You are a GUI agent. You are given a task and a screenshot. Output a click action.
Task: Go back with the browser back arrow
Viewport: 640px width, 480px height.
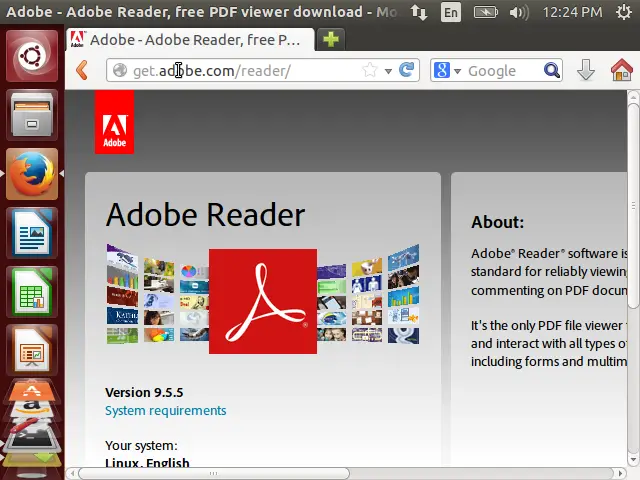click(82, 70)
